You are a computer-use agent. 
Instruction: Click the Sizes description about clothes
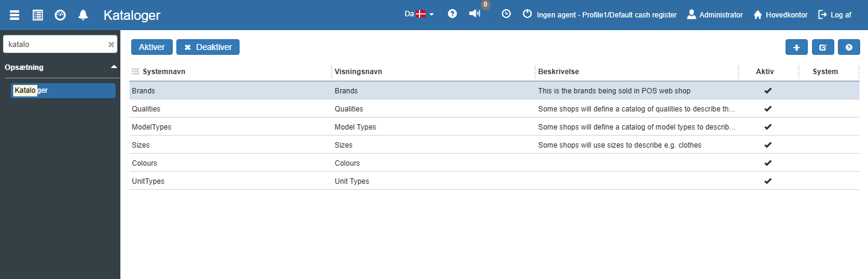pyautogui.click(x=619, y=145)
